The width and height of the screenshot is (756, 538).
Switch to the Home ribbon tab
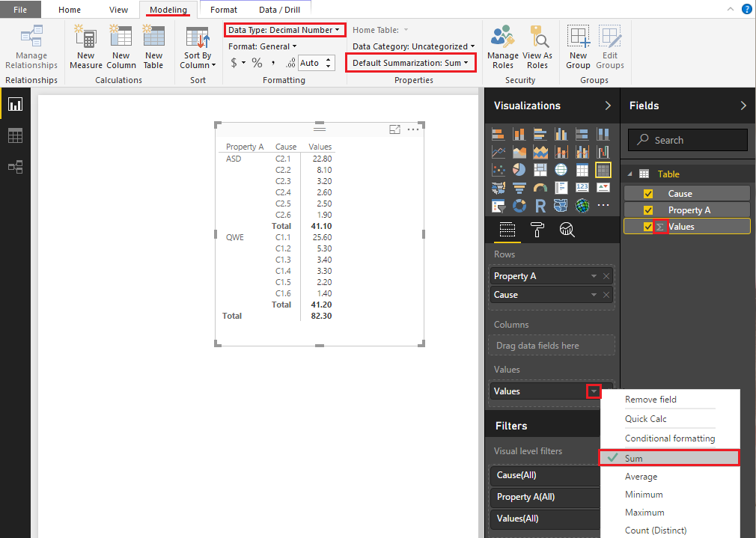coord(70,10)
